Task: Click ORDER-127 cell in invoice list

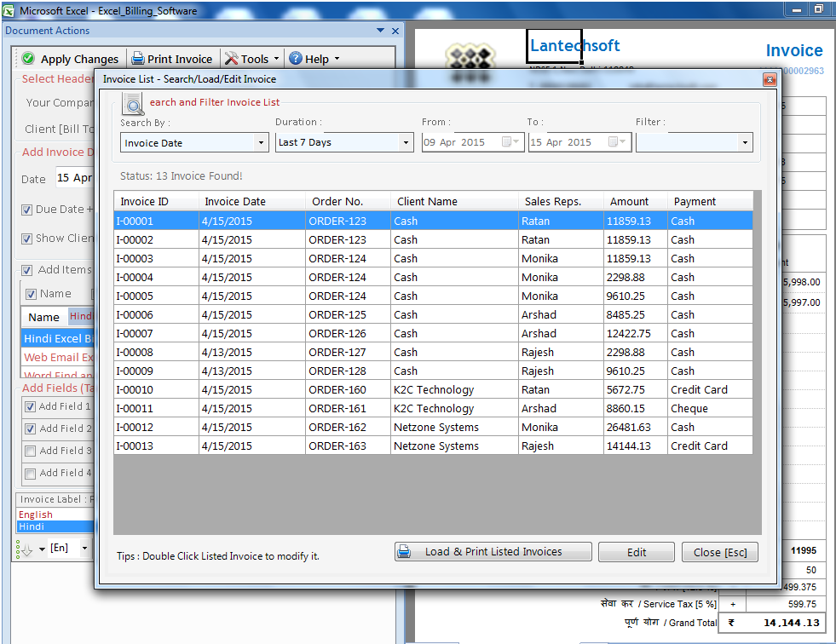Action: pos(348,353)
